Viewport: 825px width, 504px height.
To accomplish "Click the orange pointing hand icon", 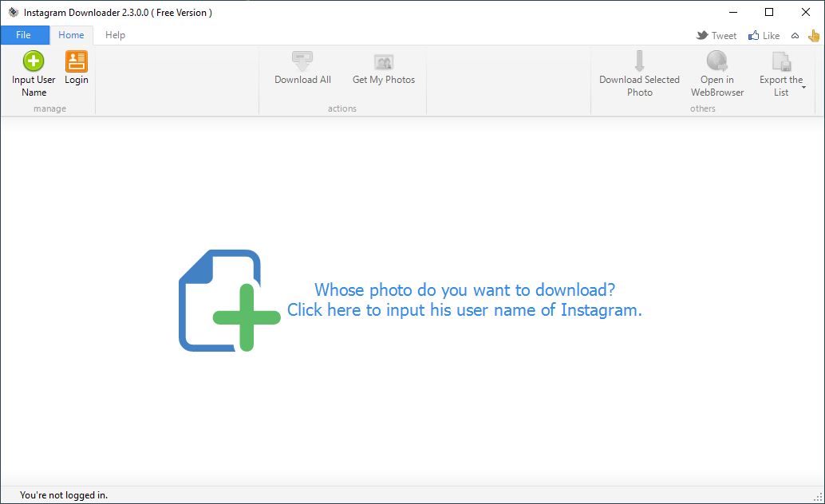I will pos(814,36).
